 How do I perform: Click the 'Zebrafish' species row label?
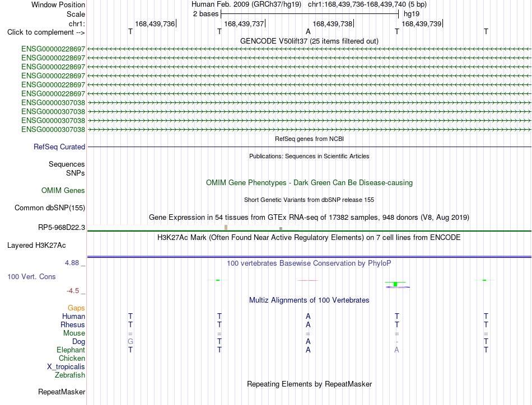(70, 375)
